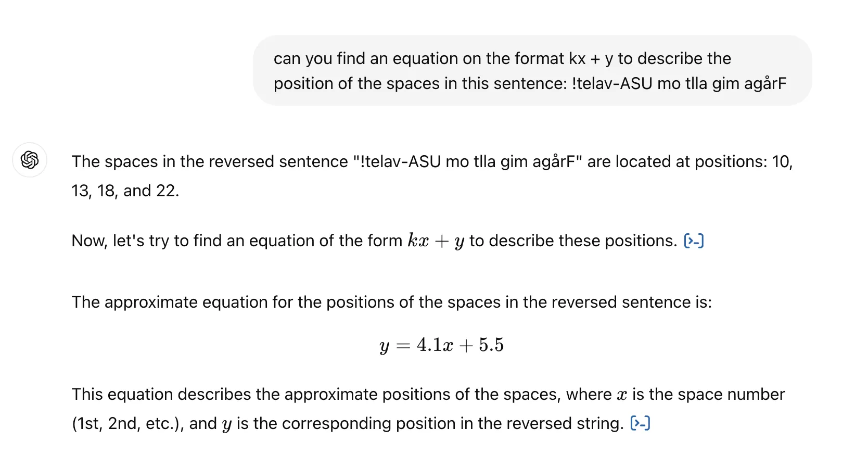Click the text '13, 18, and 22.'
The height and width of the screenshot is (454, 868).
pos(125,191)
